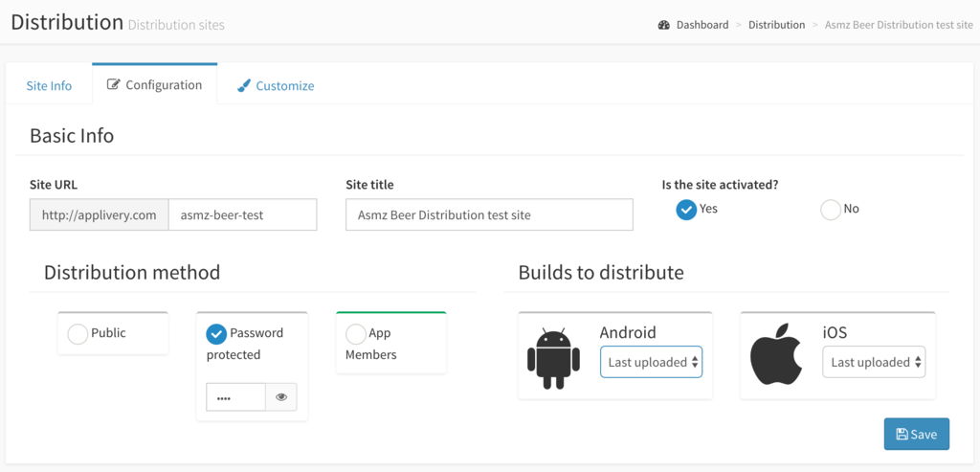The image size is (980, 472).
Task: Open the Android build dropdown
Action: click(651, 362)
